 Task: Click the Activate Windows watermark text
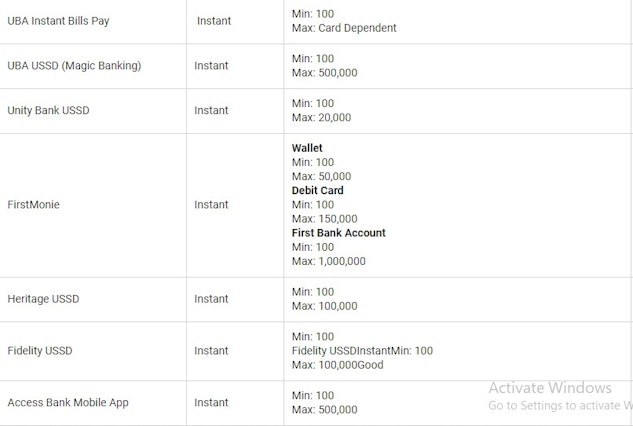[550, 388]
